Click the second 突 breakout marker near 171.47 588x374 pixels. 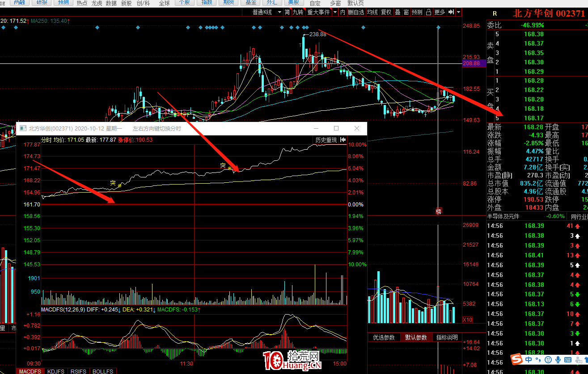pyautogui.click(x=223, y=166)
